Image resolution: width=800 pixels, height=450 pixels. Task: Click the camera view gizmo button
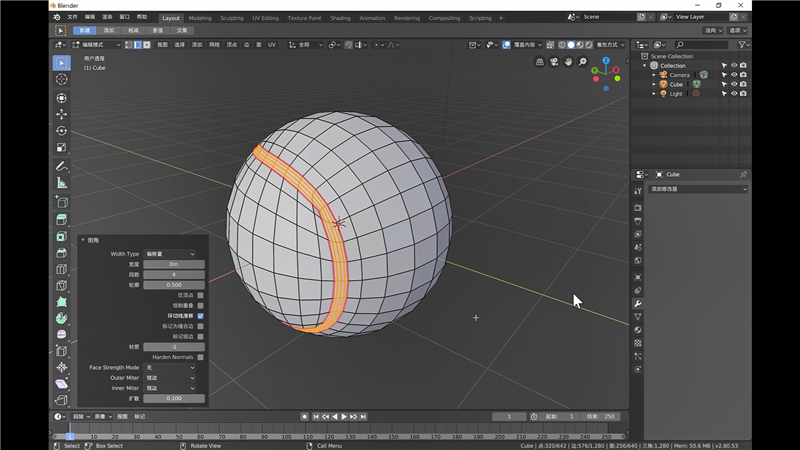(x=554, y=62)
